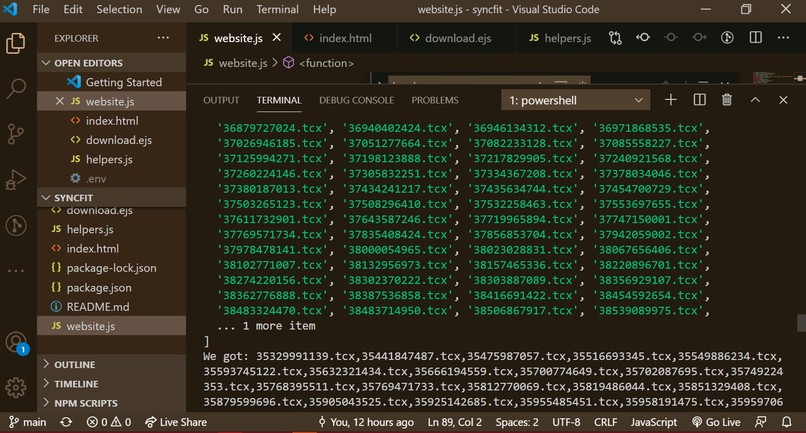
Task: Split the editor to the right
Action: click(756, 38)
